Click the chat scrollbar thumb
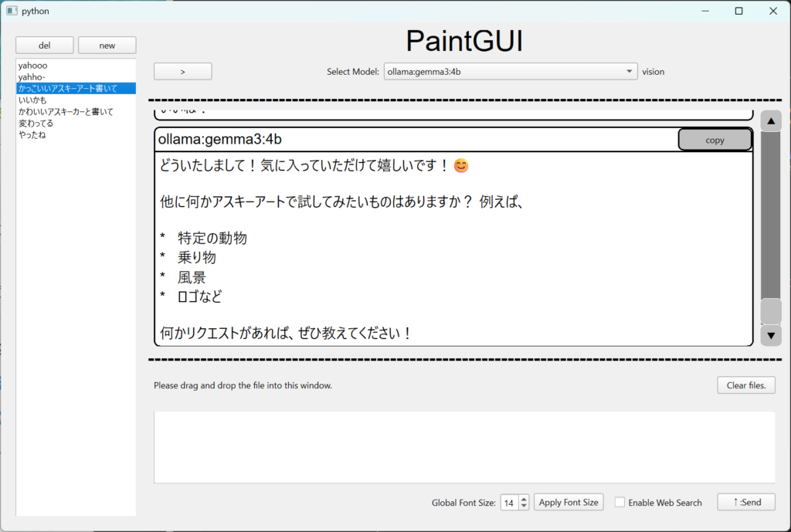The height and width of the screenshot is (532, 791). point(771,311)
